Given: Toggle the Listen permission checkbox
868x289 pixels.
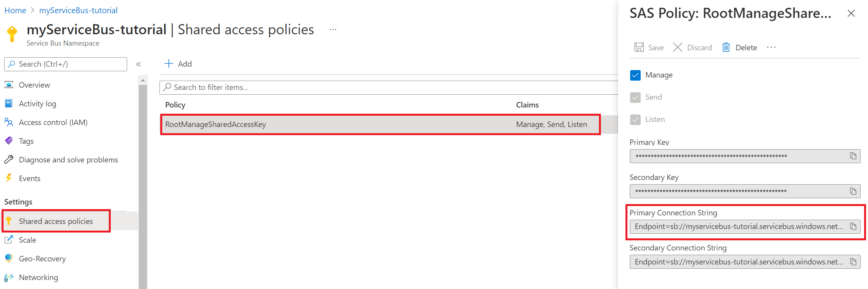Looking at the screenshot, I should 635,119.
